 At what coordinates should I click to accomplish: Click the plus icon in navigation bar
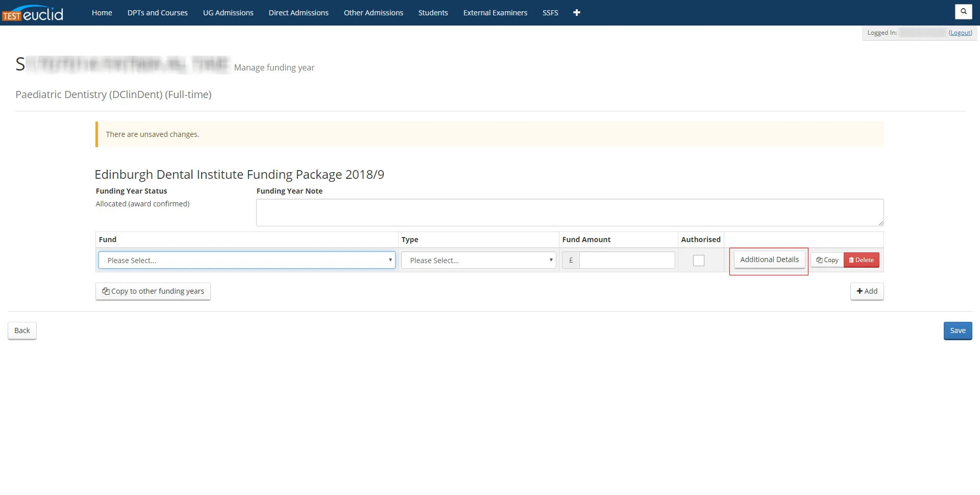point(576,13)
